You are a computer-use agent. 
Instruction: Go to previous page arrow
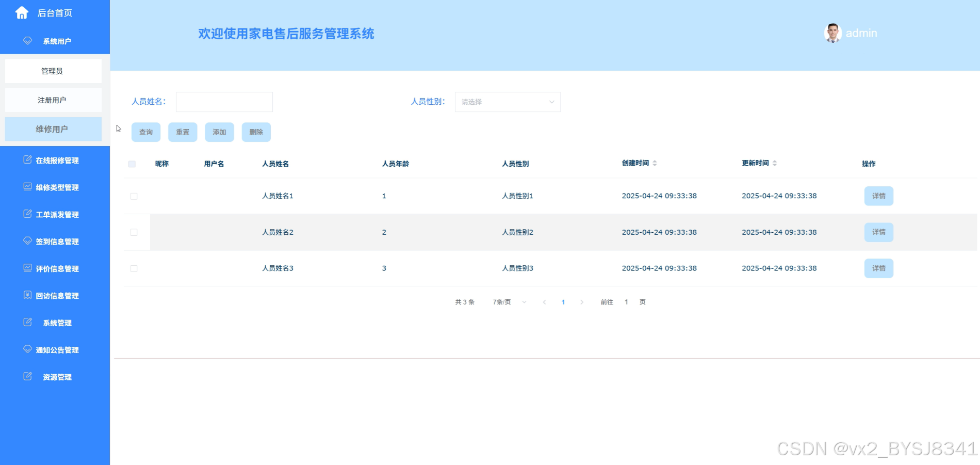544,302
